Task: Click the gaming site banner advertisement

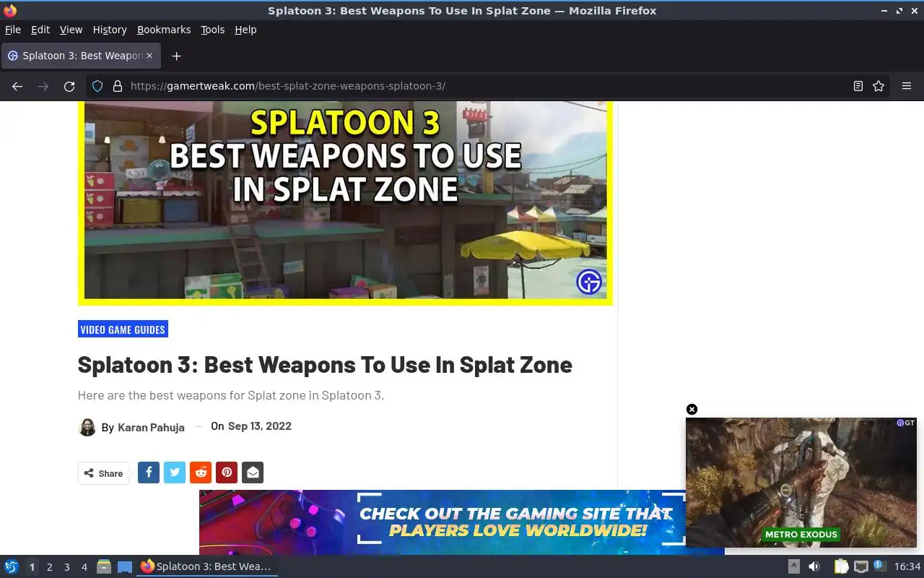Action: click(x=442, y=522)
